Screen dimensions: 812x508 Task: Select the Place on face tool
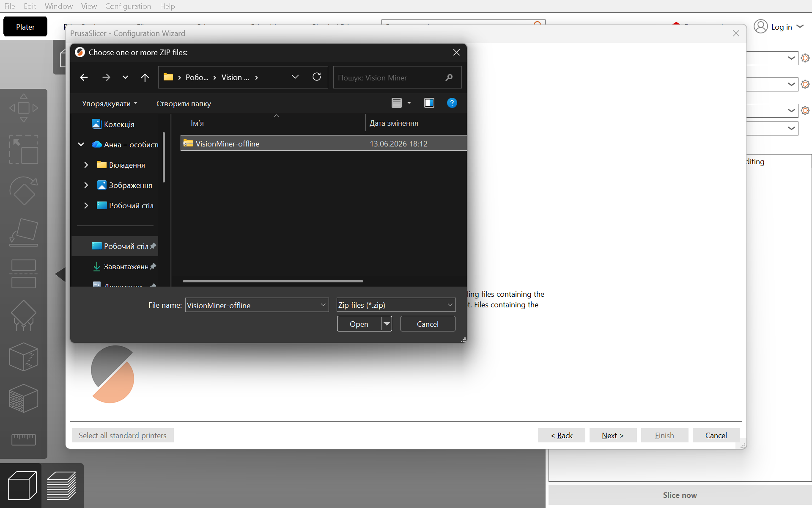click(x=24, y=232)
